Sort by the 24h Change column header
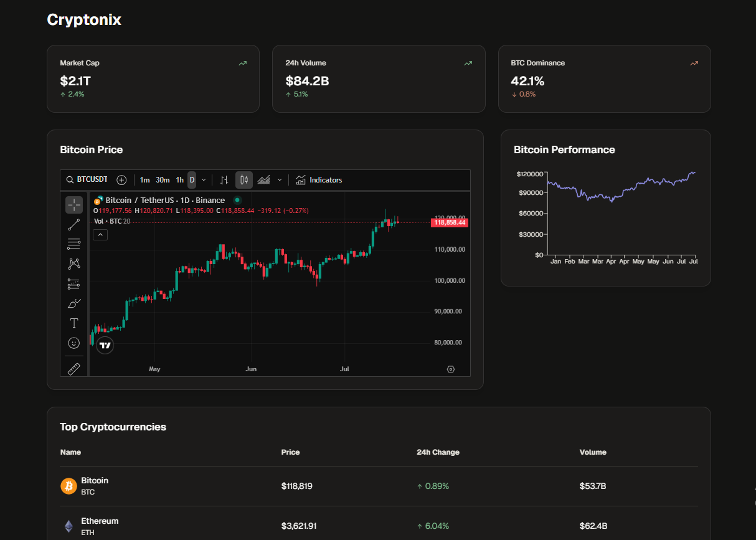 click(x=438, y=452)
